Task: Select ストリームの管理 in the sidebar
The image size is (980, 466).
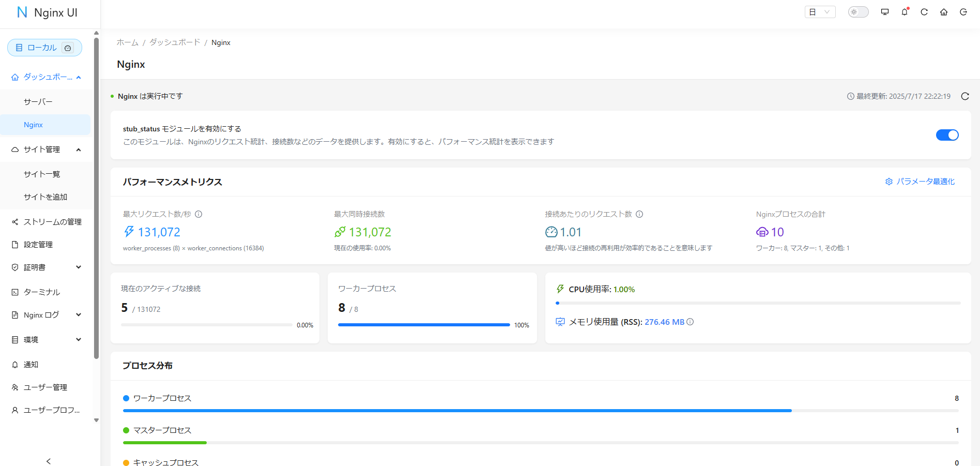Action: pos(52,221)
